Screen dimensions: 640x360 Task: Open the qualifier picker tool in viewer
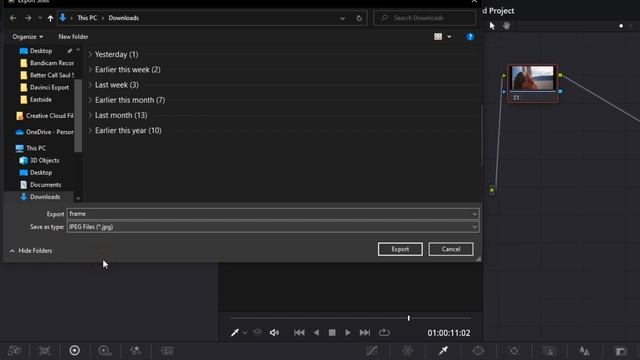click(235, 333)
